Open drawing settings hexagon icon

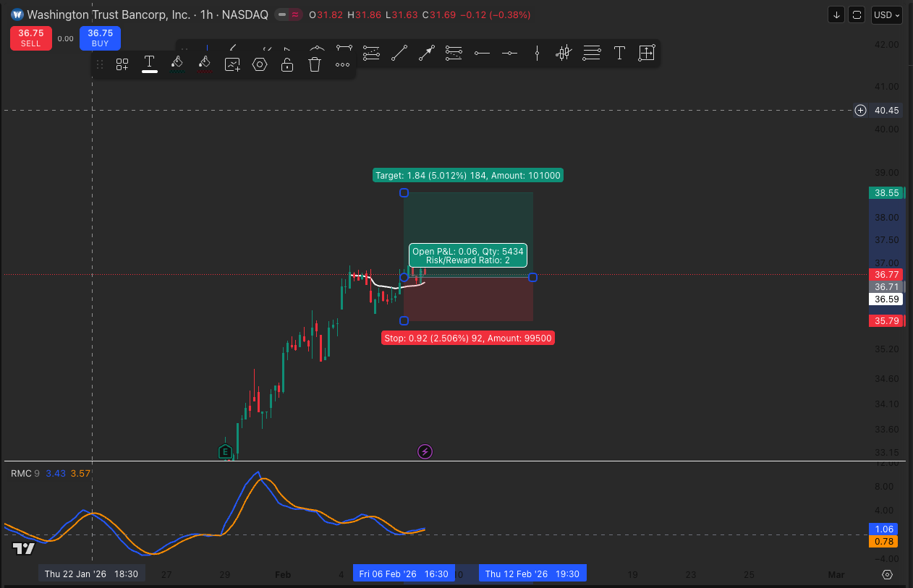260,64
